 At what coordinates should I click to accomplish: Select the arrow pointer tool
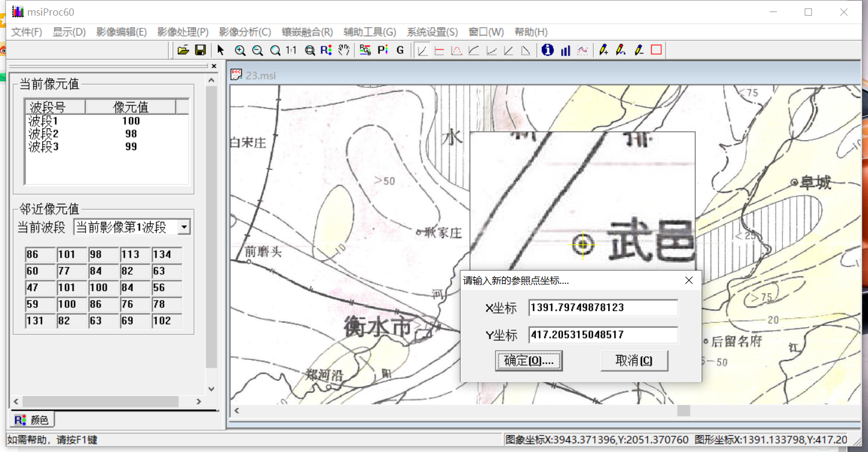pyautogui.click(x=221, y=50)
